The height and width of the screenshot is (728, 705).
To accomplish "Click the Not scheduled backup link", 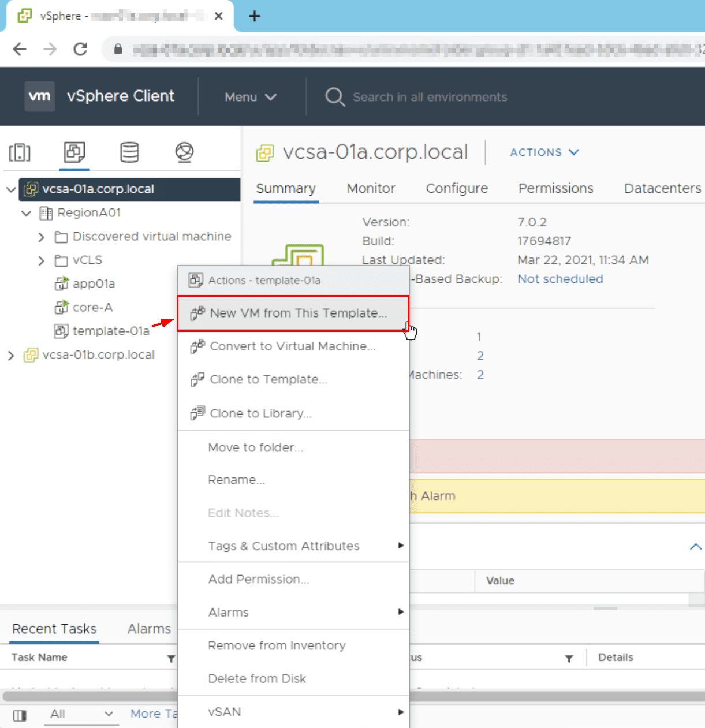I will coord(560,279).
